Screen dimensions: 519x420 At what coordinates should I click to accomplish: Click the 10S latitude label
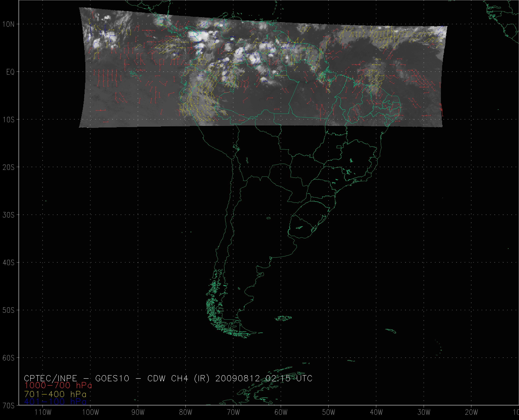pos(8,120)
